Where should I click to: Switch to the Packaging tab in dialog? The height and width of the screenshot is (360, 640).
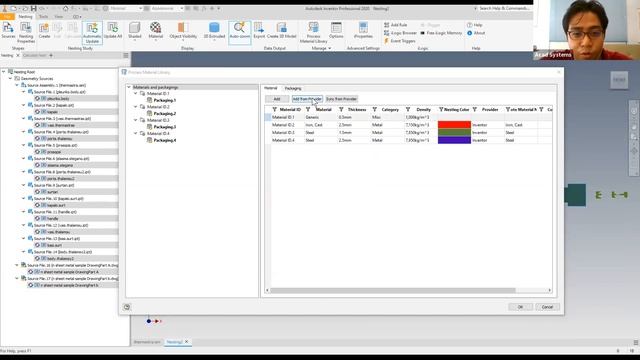coord(293,88)
